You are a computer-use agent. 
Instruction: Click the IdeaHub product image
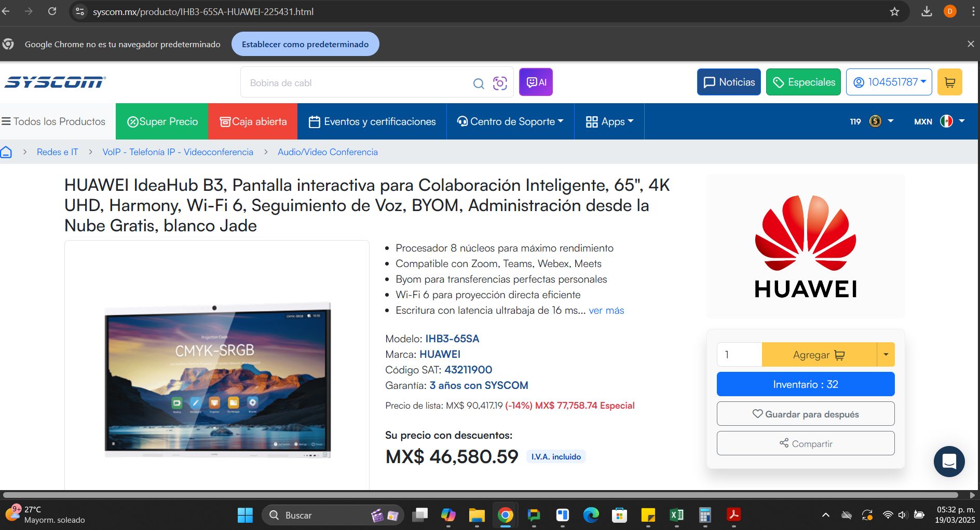(x=217, y=380)
